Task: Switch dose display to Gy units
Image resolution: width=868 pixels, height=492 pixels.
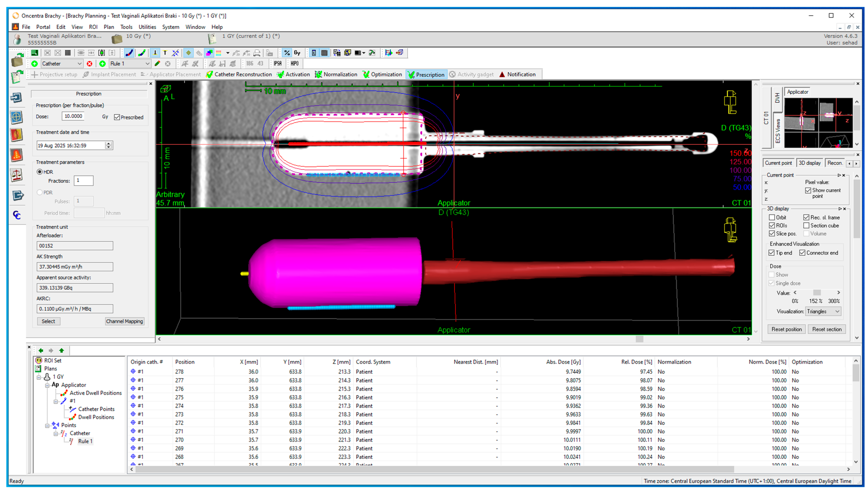Action: click(297, 53)
